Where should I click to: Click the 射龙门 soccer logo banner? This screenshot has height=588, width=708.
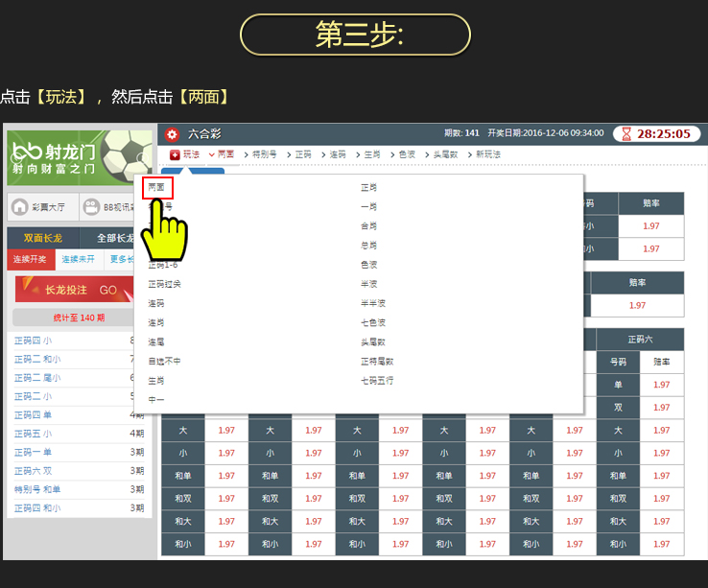tap(79, 158)
